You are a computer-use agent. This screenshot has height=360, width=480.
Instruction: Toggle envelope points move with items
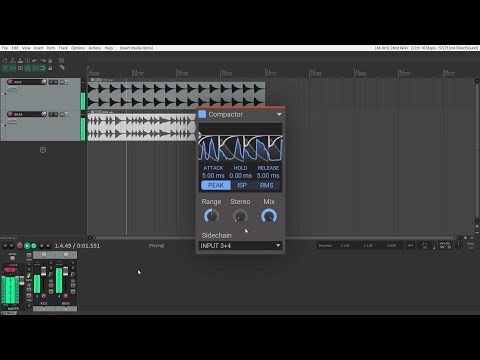point(27,68)
